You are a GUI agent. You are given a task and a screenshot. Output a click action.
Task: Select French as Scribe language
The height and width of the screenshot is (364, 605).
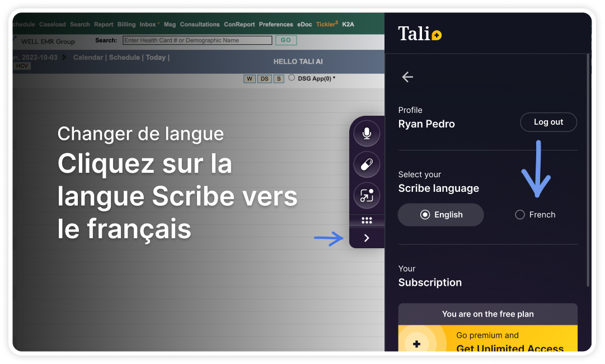click(x=535, y=215)
